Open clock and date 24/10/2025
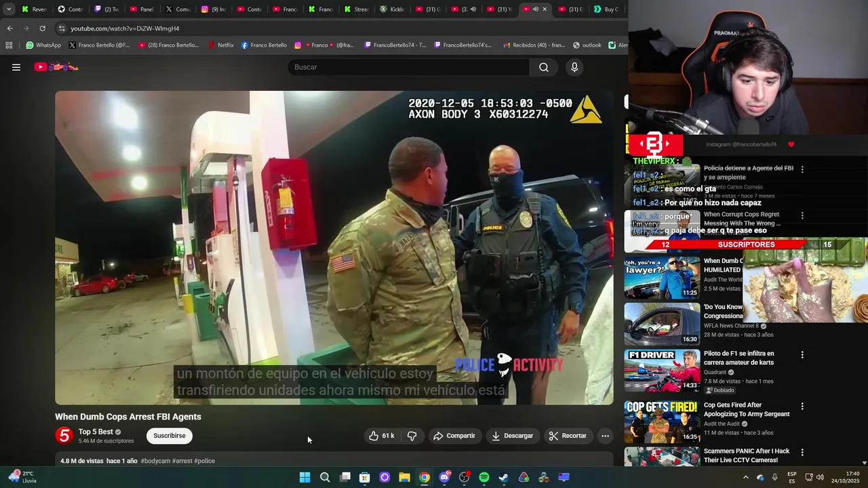 coord(847,477)
